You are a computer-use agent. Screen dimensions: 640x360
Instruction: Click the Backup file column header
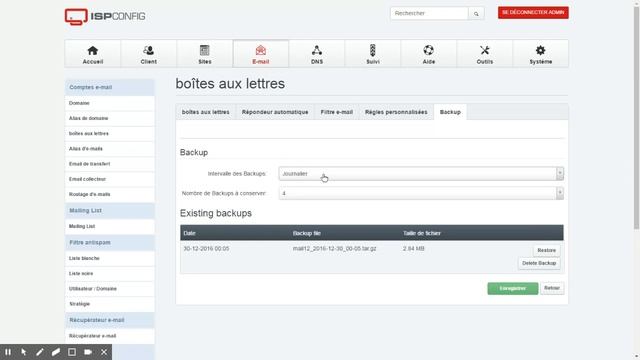tap(307, 233)
